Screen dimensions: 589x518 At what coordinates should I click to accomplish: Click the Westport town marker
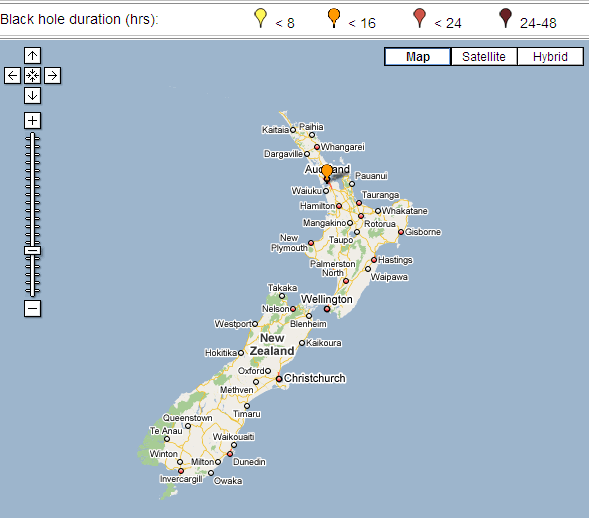(255, 324)
